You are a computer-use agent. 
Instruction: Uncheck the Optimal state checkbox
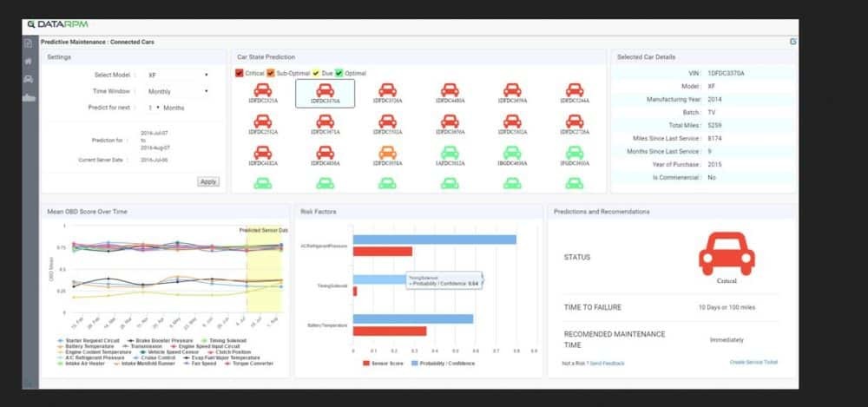339,74
